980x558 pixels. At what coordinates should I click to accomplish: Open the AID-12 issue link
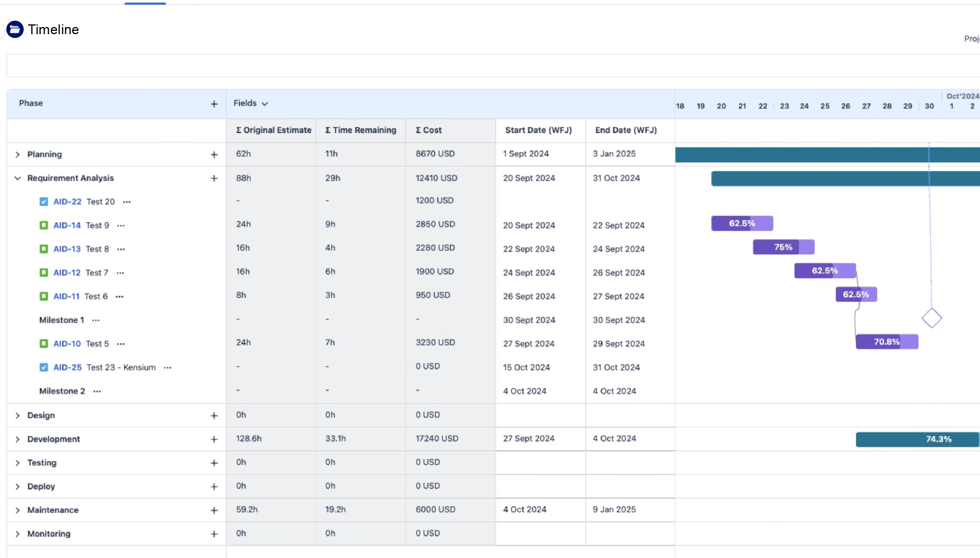(67, 273)
